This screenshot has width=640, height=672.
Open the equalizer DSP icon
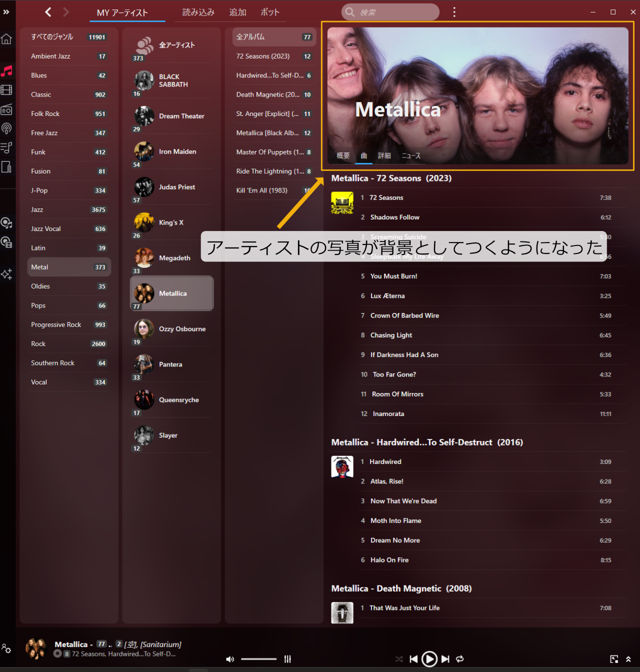(287, 659)
